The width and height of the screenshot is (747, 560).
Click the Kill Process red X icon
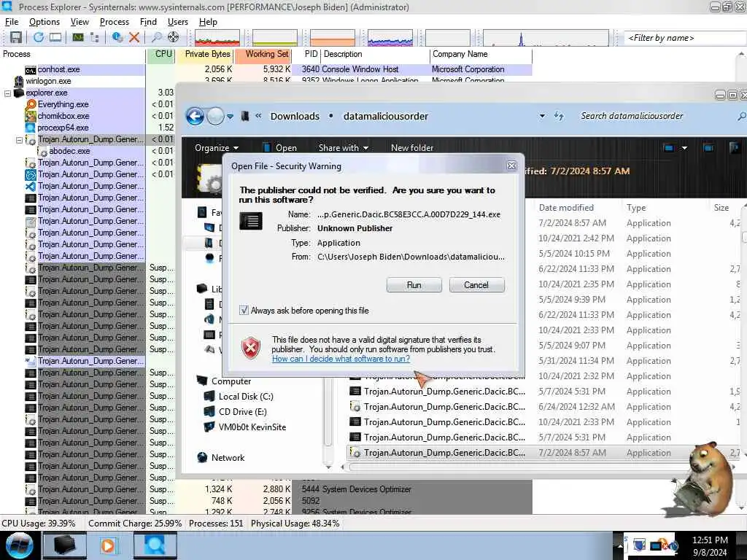coord(134,37)
